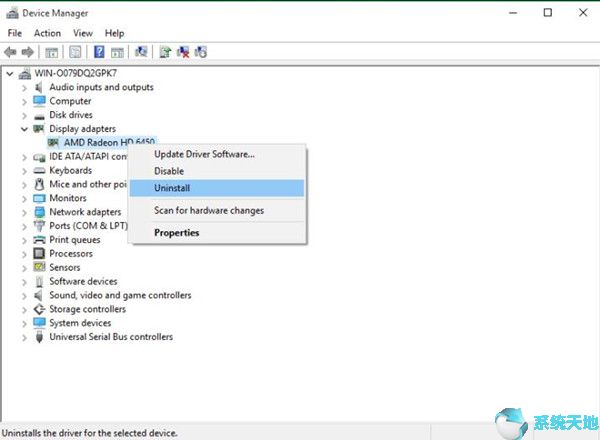Open Properties from the context menu
The image size is (600, 440).
coord(176,233)
